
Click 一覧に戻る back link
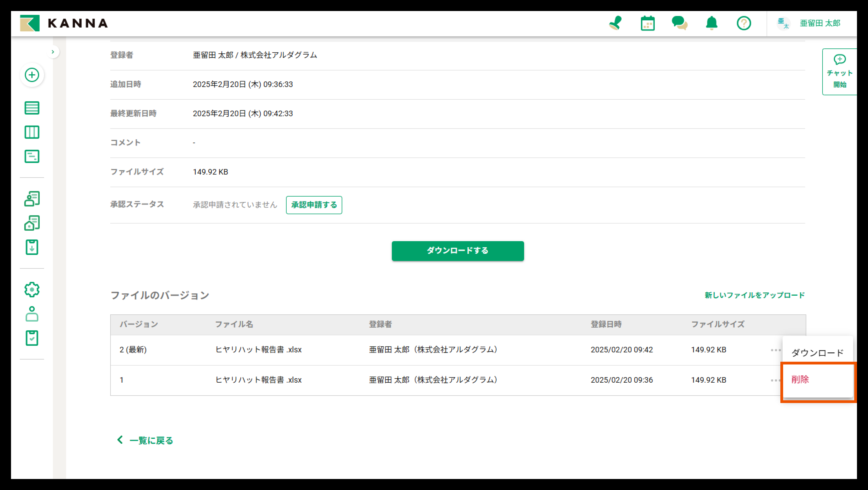151,440
